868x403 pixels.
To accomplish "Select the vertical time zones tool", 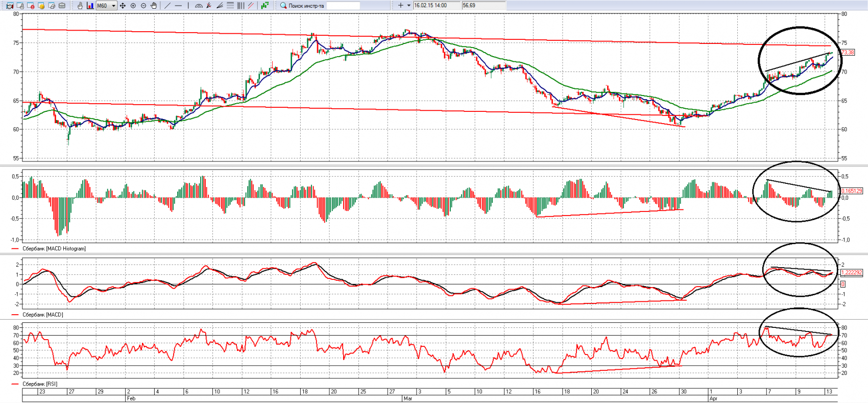I will 240,6.
